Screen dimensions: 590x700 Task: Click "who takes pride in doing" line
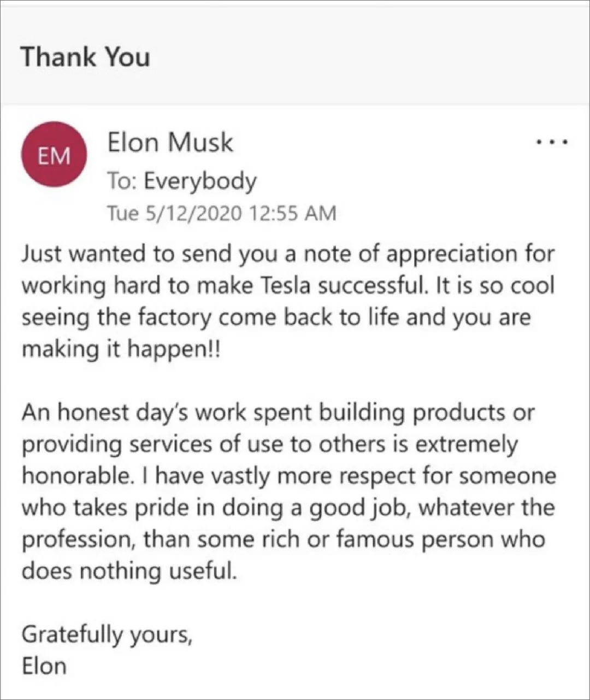(x=164, y=508)
